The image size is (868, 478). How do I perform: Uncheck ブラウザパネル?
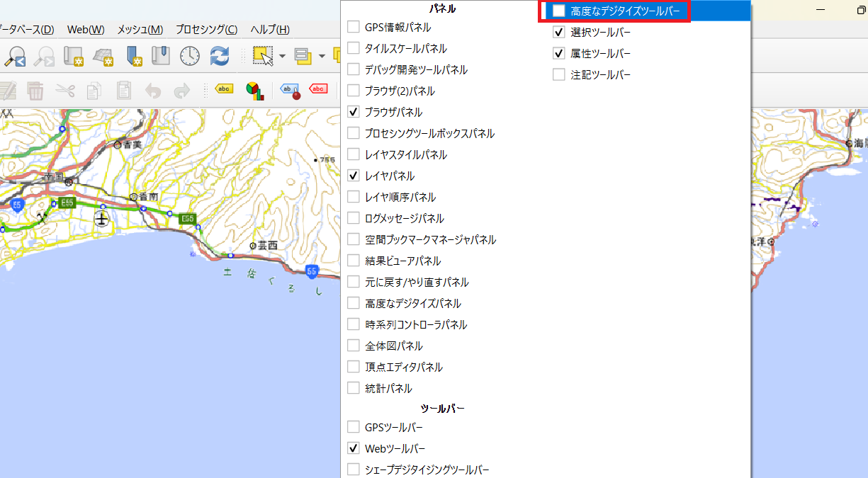354,112
